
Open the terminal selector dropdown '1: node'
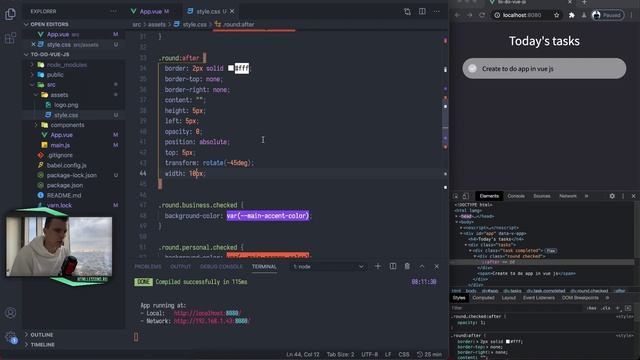(328, 267)
